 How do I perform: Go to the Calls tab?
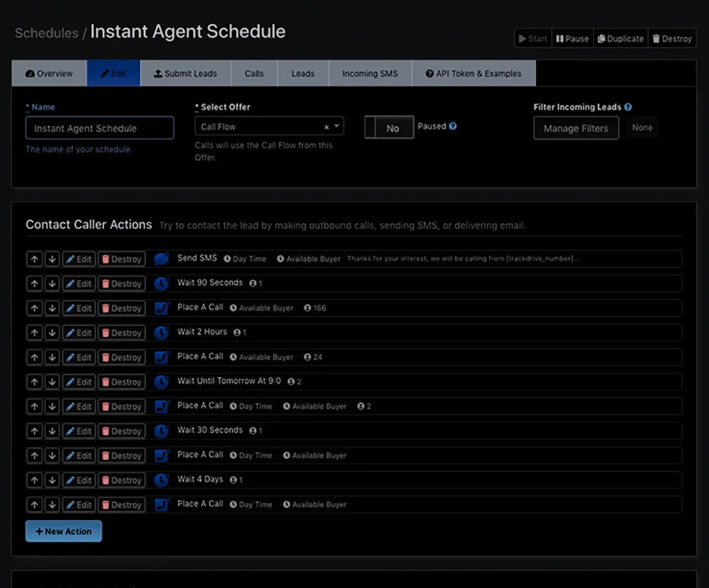coord(254,73)
